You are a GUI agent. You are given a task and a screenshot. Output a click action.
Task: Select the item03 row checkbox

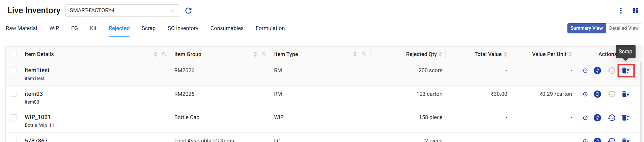[14, 94]
